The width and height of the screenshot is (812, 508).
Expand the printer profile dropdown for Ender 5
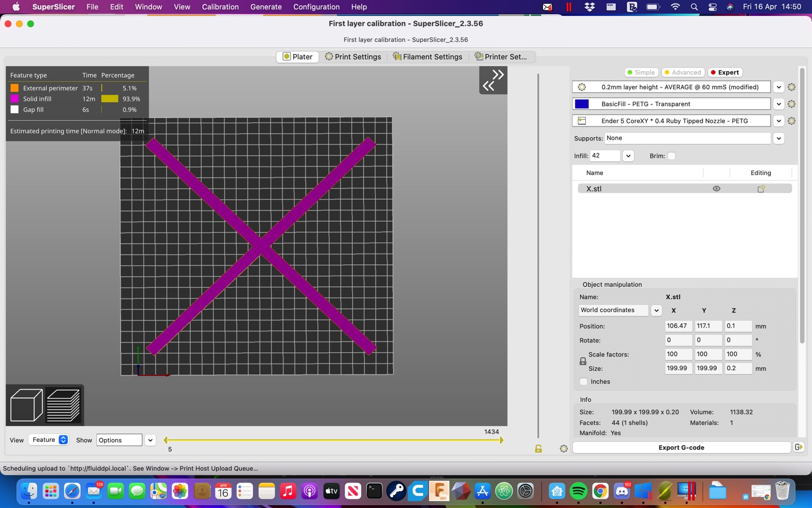tap(779, 121)
